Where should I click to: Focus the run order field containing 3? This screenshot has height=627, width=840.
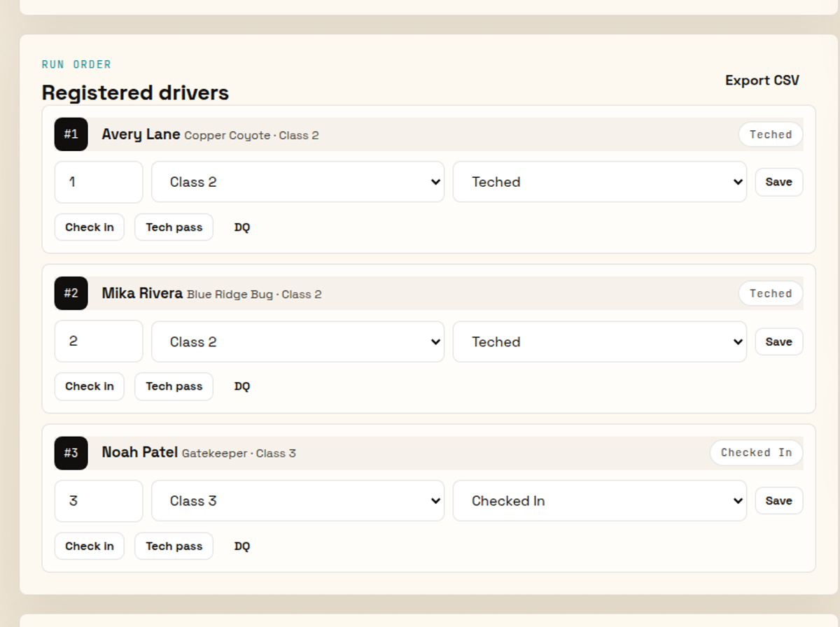point(99,501)
